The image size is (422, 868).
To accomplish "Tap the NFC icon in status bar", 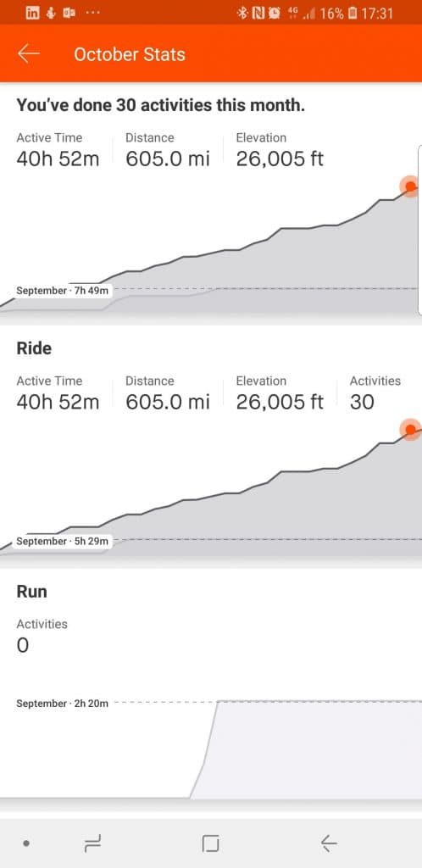I will (258, 14).
